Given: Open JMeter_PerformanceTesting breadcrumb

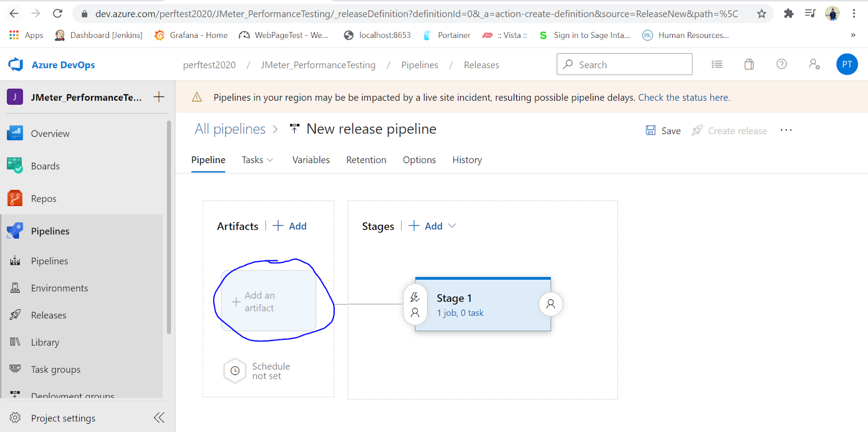Looking at the screenshot, I should (x=318, y=65).
